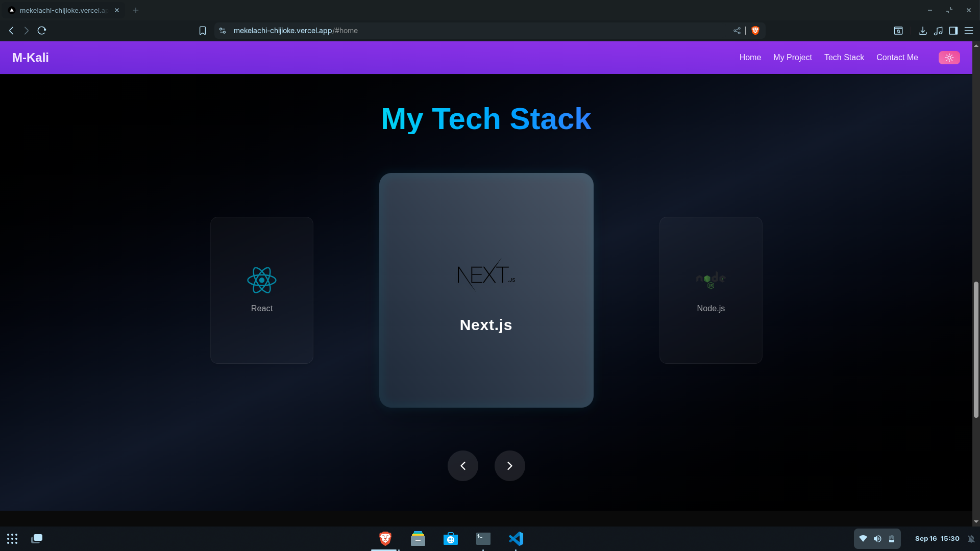
Task: Select the Node.js card
Action: point(710,290)
